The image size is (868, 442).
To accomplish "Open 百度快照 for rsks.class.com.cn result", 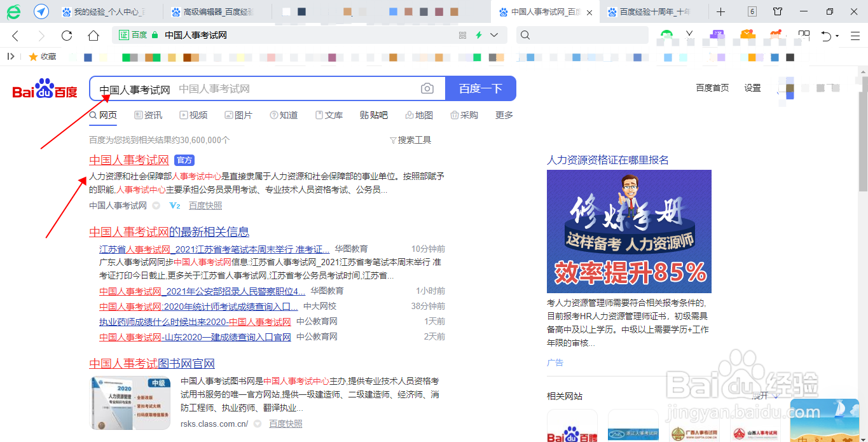I will click(x=286, y=424).
